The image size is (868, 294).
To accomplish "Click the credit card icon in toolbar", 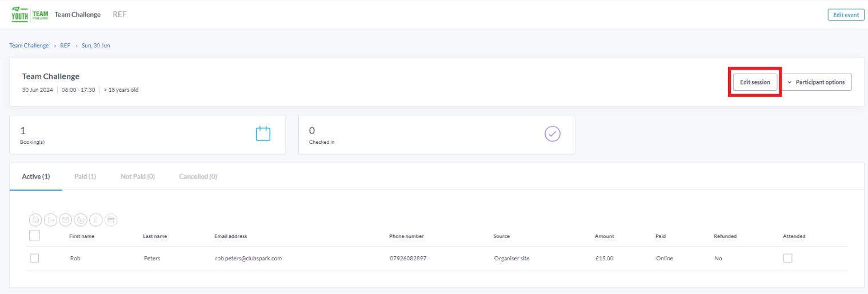I will point(111,220).
